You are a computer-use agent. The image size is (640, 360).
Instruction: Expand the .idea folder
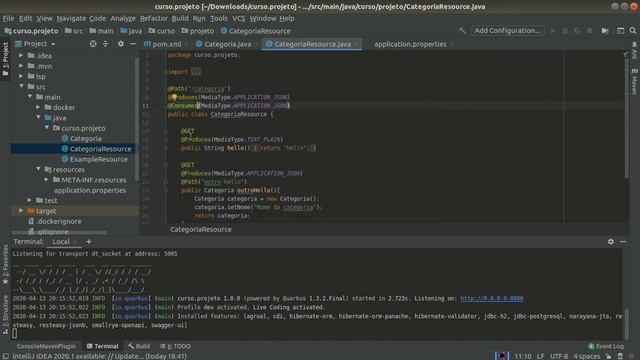(x=21, y=56)
